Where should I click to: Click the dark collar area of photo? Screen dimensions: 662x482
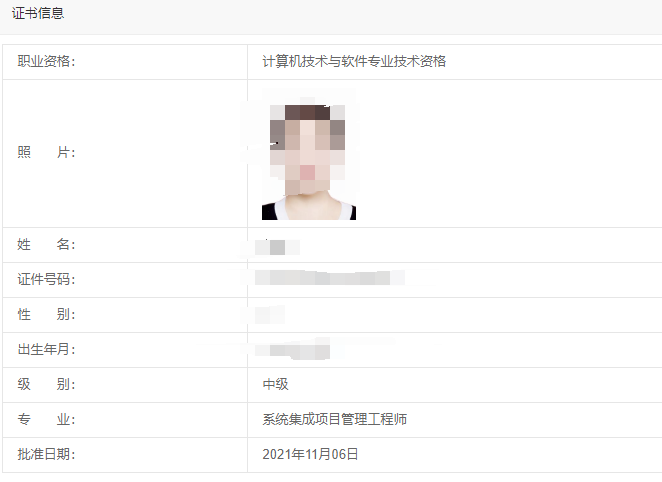(269, 212)
